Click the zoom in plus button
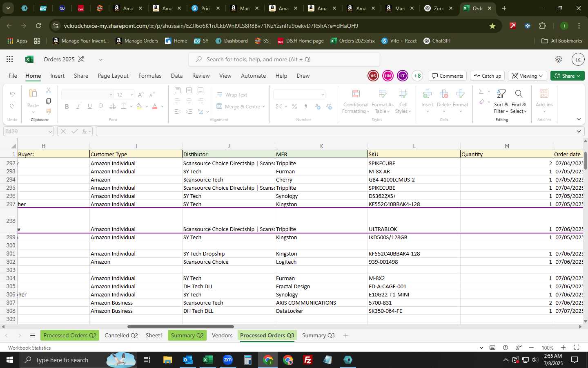This screenshot has height=368, width=588. tap(563, 348)
